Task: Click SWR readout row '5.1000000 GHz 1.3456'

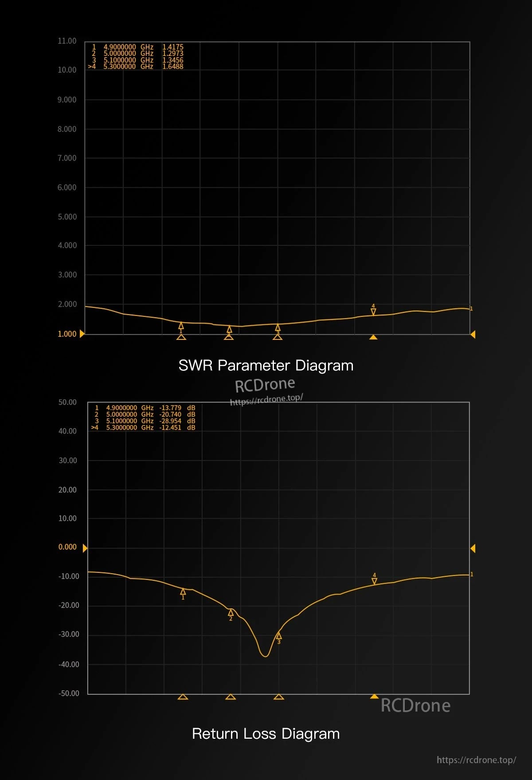Action: click(x=137, y=60)
